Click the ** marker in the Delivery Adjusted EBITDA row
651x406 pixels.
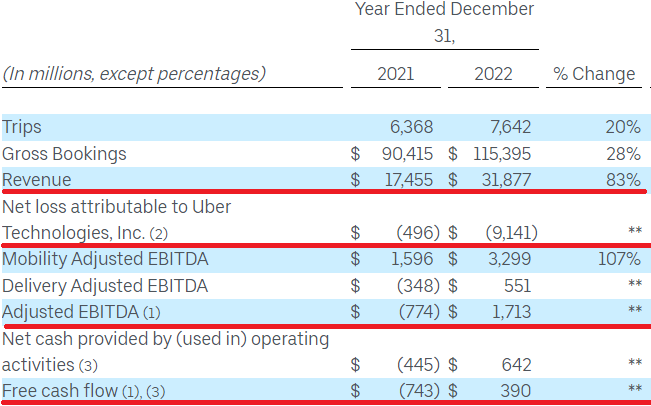(x=635, y=284)
